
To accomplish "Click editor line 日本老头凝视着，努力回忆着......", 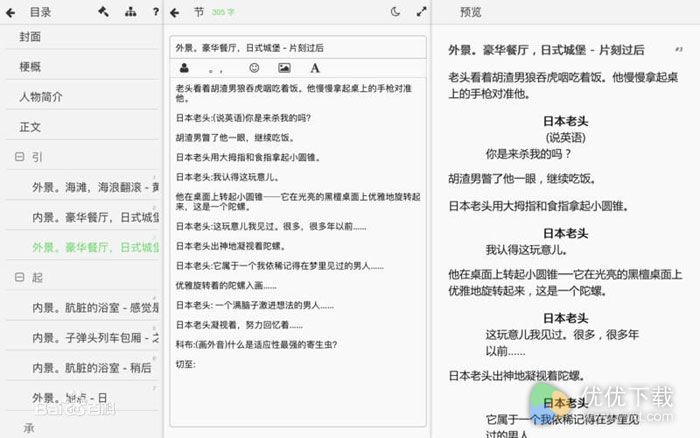I will (239, 325).
